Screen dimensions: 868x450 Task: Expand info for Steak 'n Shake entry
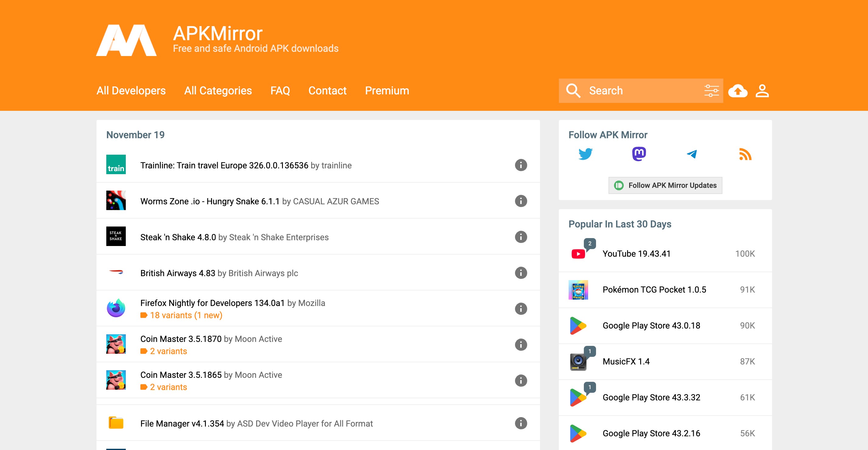coord(520,237)
